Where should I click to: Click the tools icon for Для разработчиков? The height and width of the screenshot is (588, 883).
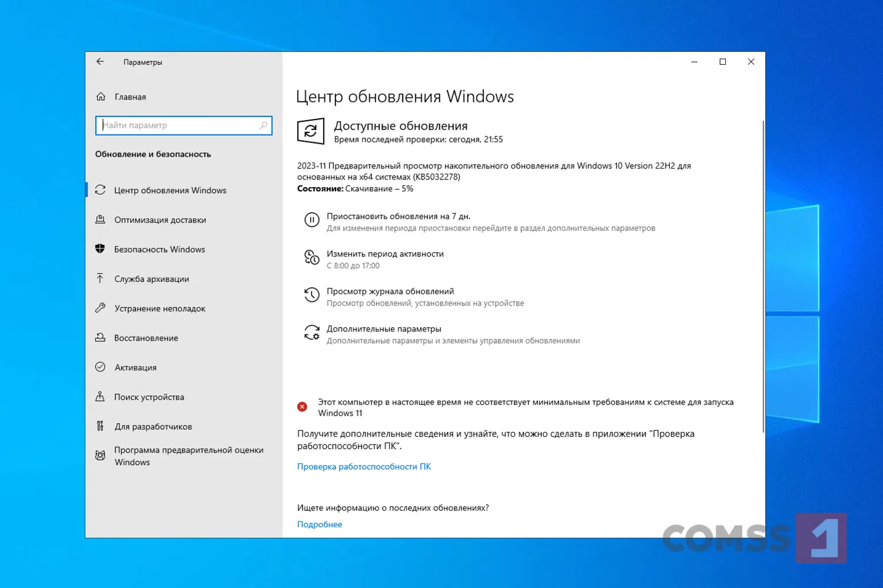click(100, 426)
